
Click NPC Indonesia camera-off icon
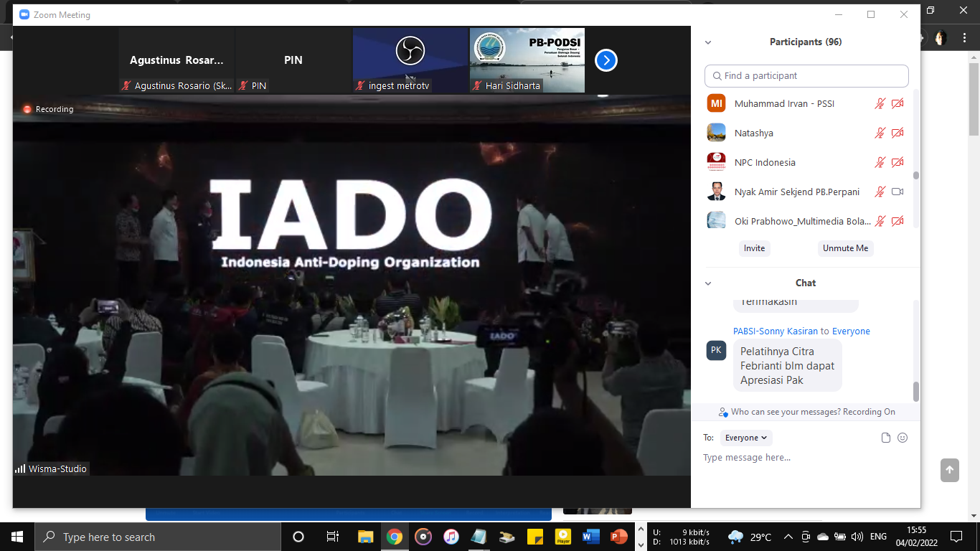(897, 163)
